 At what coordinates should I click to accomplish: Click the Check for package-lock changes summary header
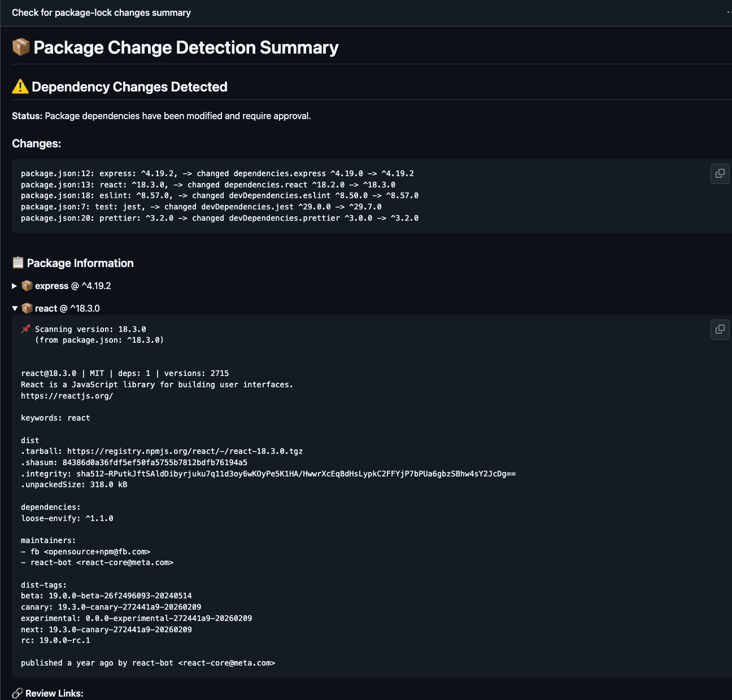[102, 12]
